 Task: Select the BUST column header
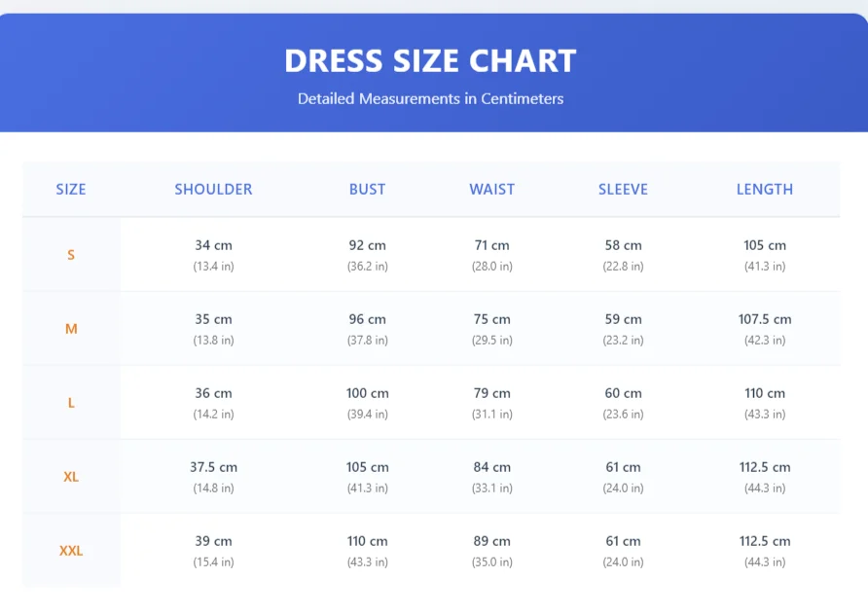[367, 189]
